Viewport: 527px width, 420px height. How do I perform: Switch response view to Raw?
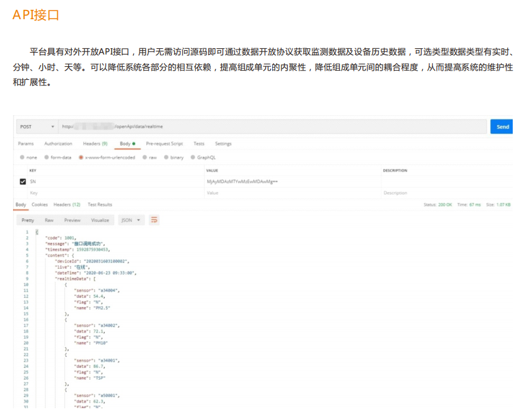[49, 220]
